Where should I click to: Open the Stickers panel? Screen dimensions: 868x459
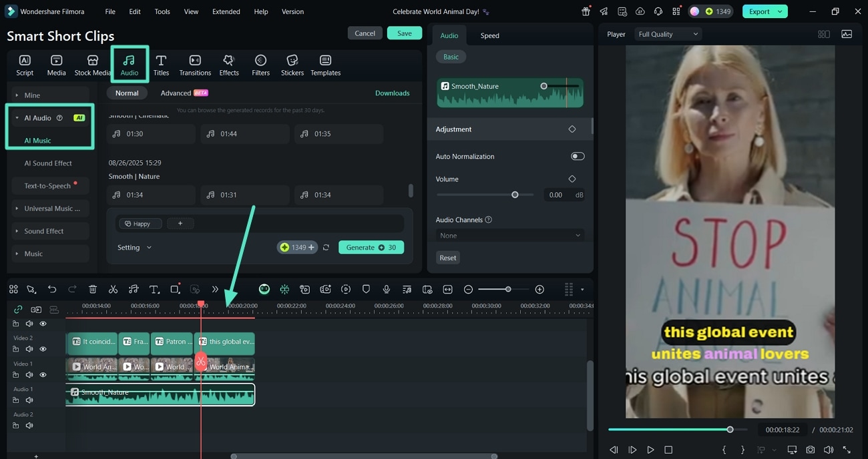292,65
